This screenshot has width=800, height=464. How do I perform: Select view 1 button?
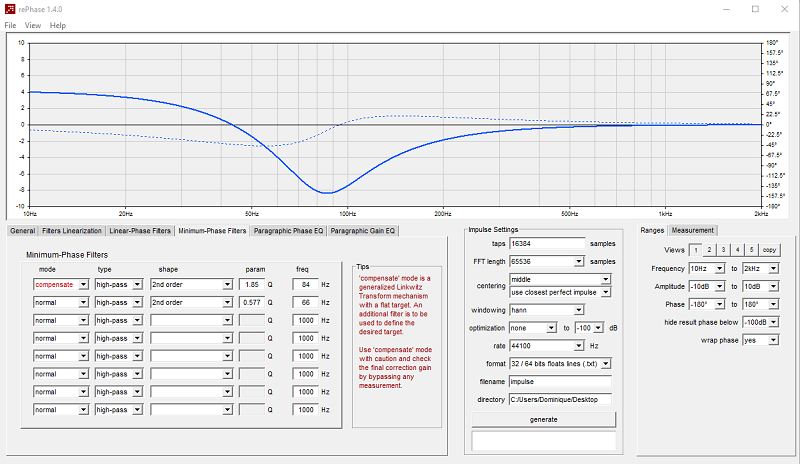[x=695, y=250]
